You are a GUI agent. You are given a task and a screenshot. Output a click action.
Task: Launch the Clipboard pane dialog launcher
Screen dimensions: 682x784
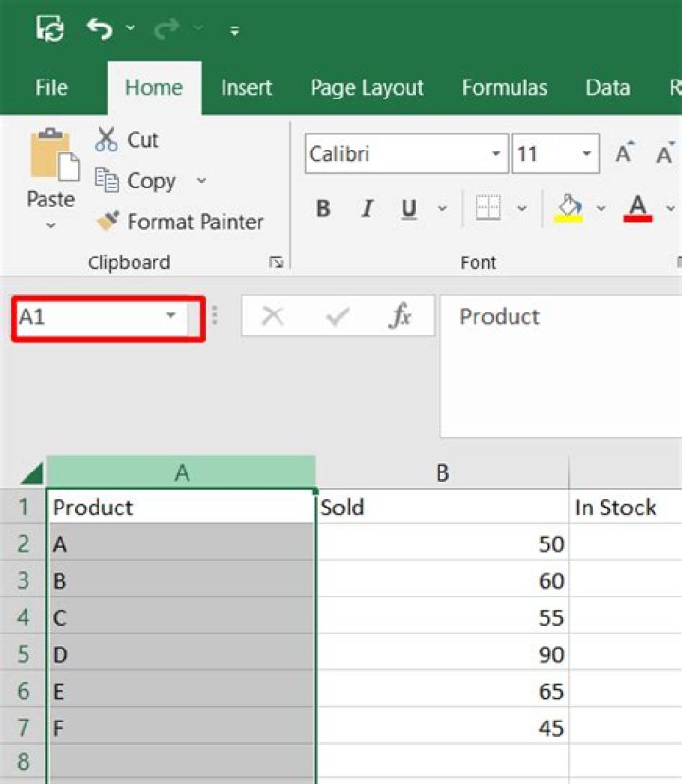(276, 261)
